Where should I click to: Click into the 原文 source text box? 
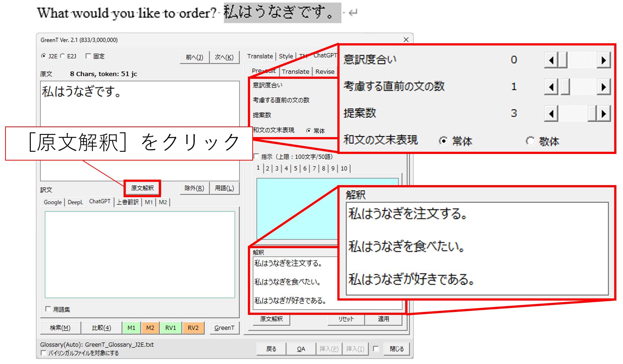point(139,106)
